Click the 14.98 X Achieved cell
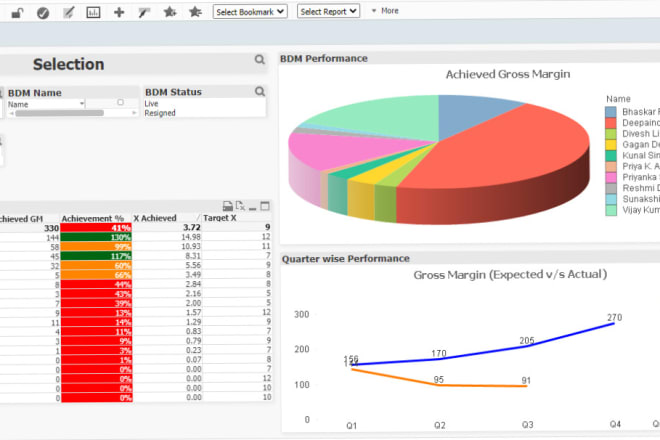Screen dimensions: 660x440 click(x=168, y=237)
